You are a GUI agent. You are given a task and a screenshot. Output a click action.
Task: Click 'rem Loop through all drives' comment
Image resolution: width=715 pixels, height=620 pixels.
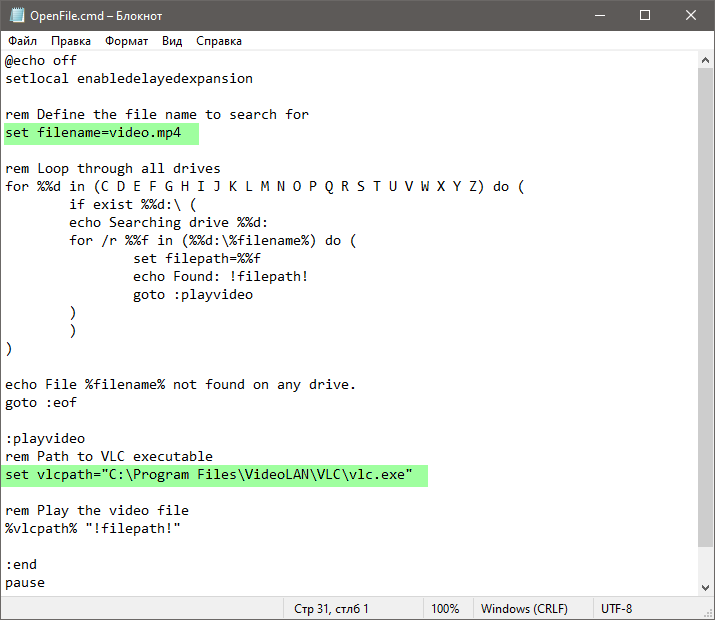pyautogui.click(x=113, y=169)
